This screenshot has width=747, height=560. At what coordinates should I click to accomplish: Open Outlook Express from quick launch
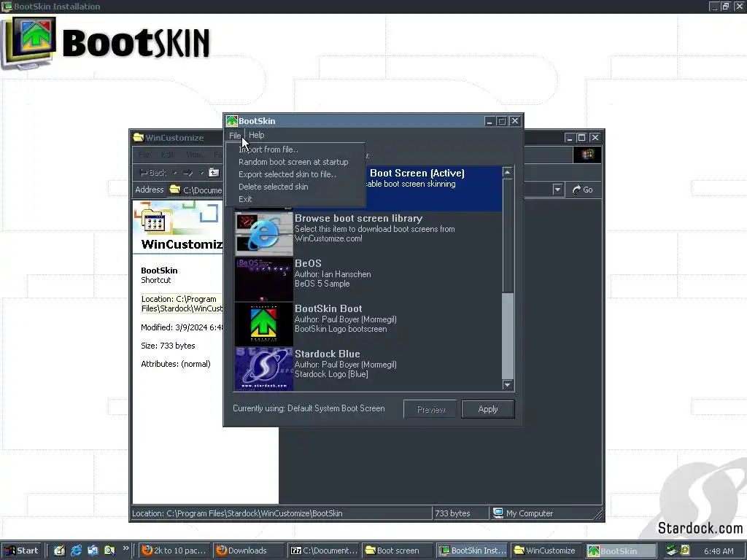click(93, 551)
